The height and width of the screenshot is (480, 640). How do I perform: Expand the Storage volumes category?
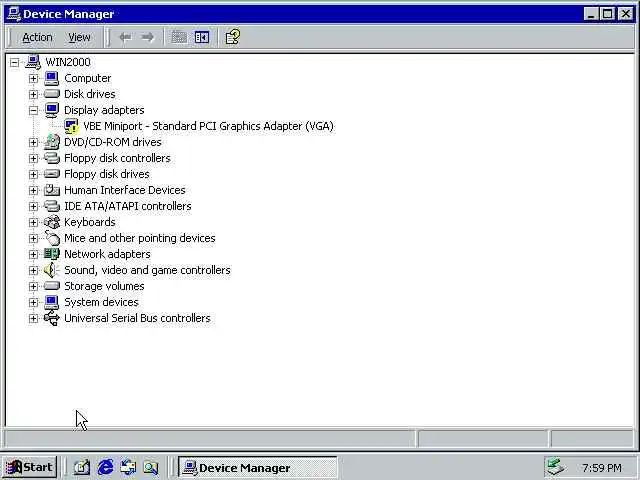pos(33,287)
